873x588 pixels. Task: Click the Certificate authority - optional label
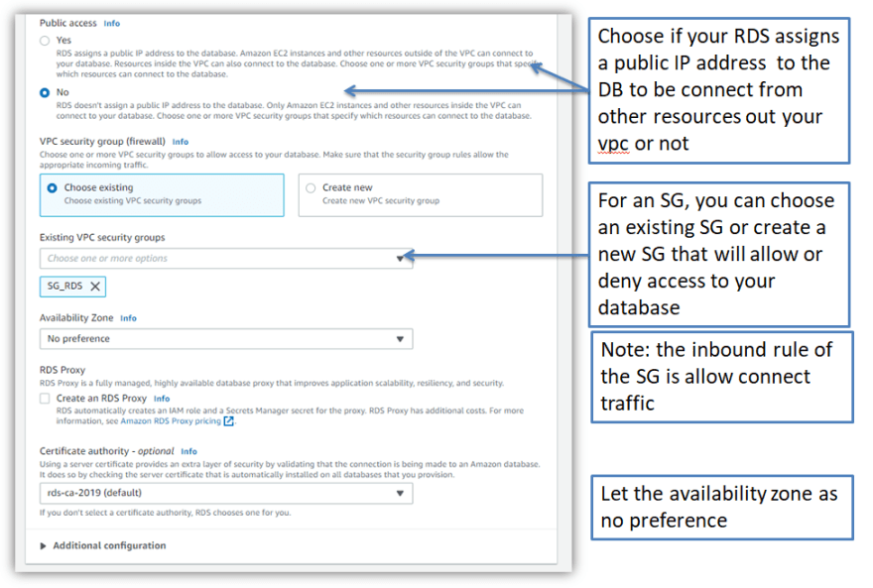(107, 451)
